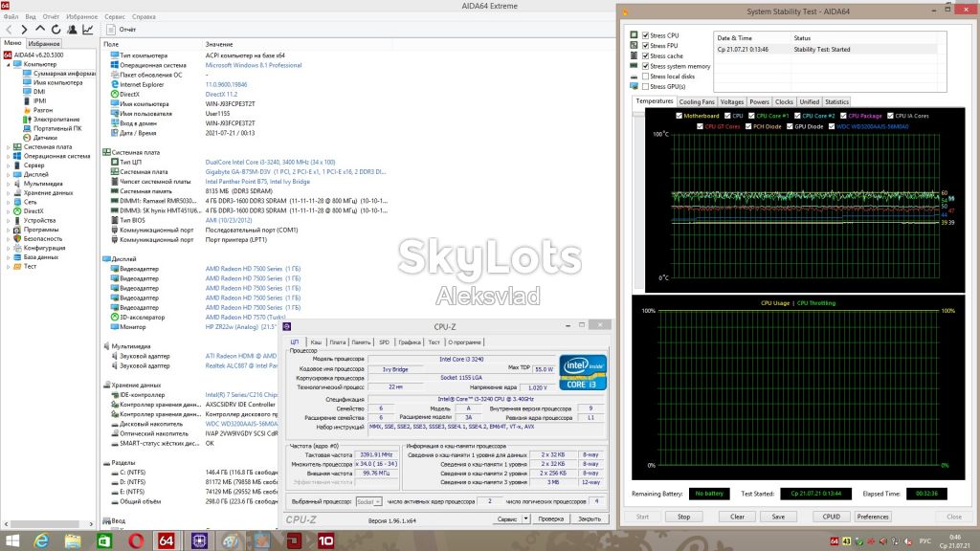Click the Gigabyte GA-B75M-D3V motherboard link

296,172
